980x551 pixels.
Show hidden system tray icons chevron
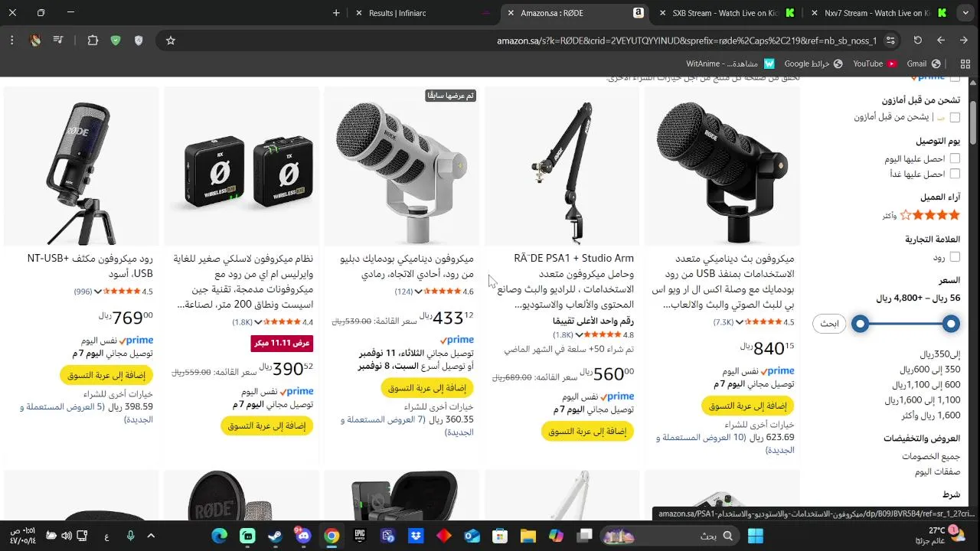click(x=151, y=536)
